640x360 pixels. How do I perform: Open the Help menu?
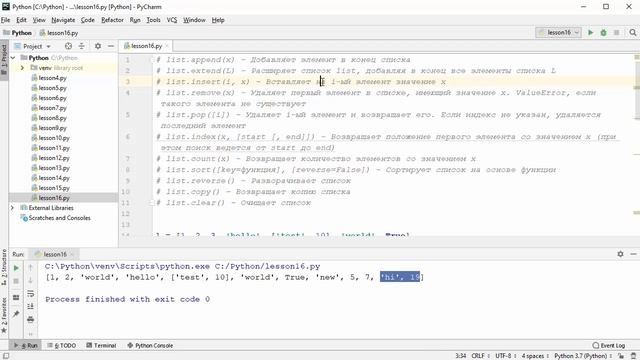(218, 20)
